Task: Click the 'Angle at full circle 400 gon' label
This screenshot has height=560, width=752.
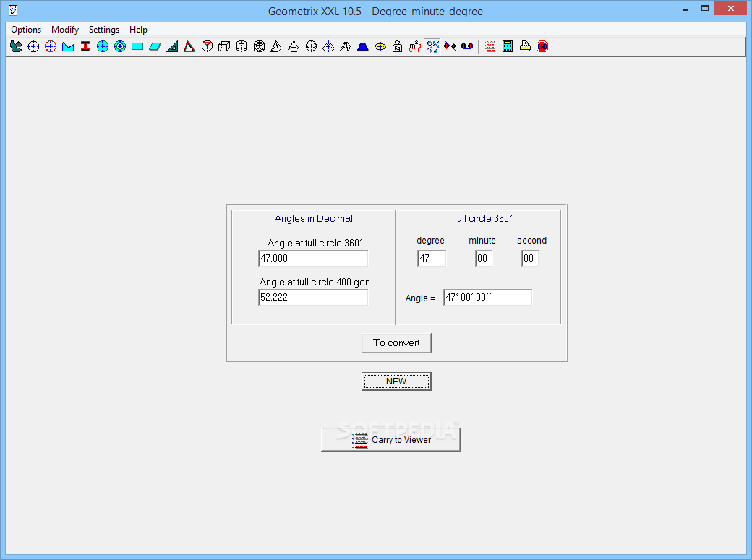Action: (315, 283)
